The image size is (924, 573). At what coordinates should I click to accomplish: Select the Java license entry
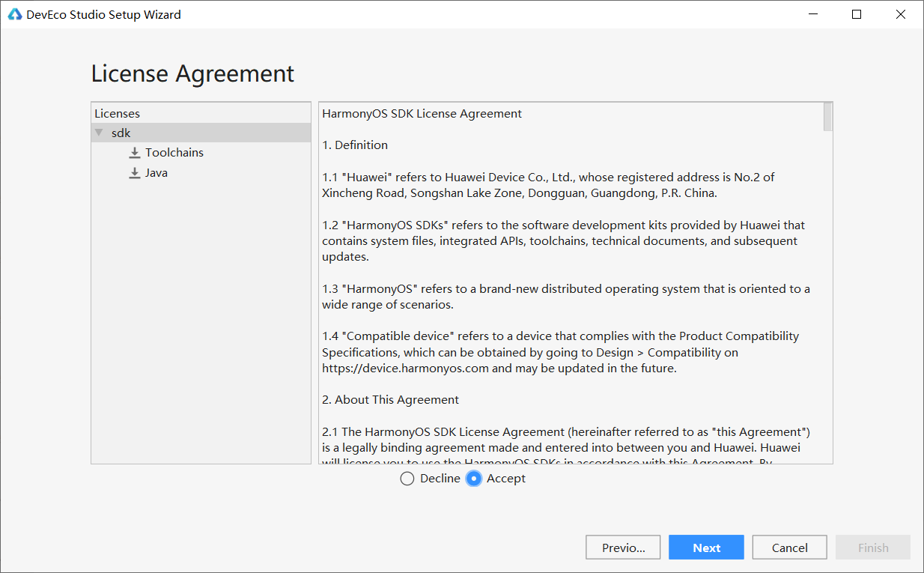tap(156, 173)
